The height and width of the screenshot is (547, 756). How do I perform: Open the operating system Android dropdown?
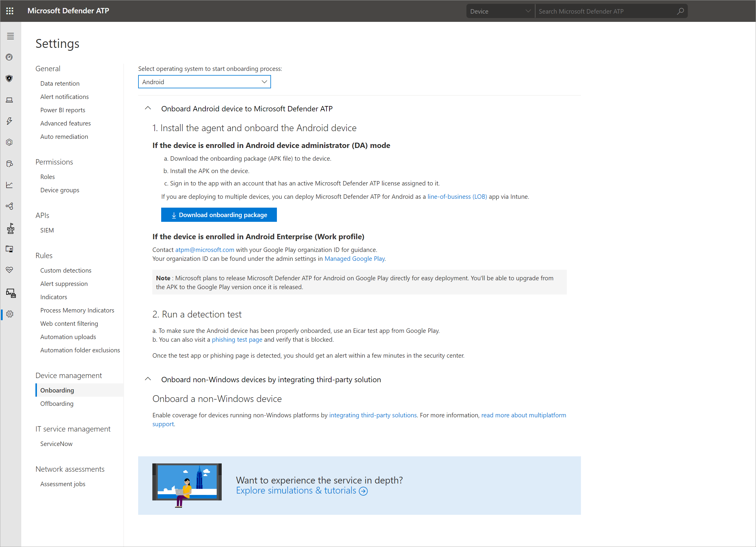click(204, 82)
